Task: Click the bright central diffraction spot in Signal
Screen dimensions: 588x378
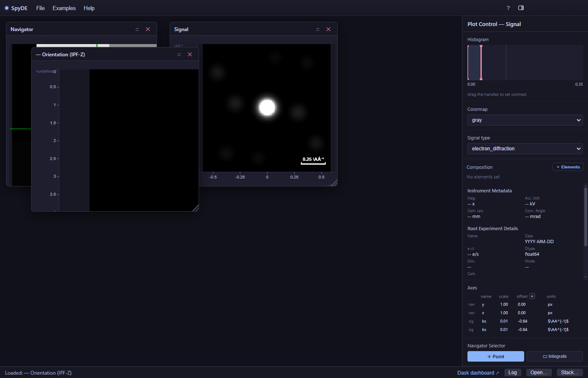Action: click(x=267, y=108)
